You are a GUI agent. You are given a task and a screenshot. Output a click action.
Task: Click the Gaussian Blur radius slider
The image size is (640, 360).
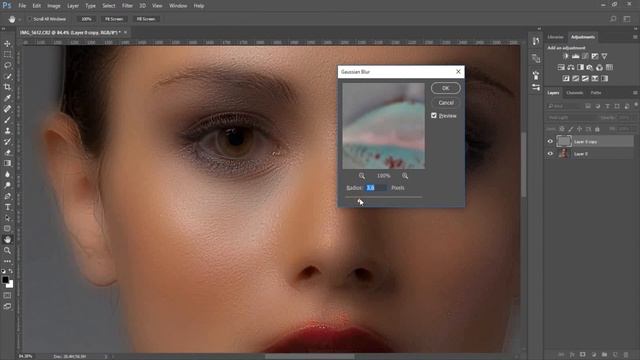click(384, 197)
